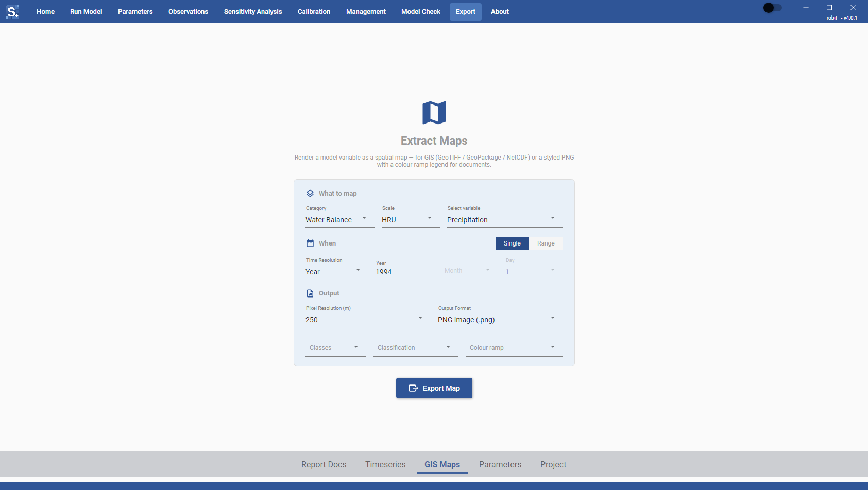The image size is (868, 490).
Task: Open the Colour ramp dropdown
Action: (514, 348)
